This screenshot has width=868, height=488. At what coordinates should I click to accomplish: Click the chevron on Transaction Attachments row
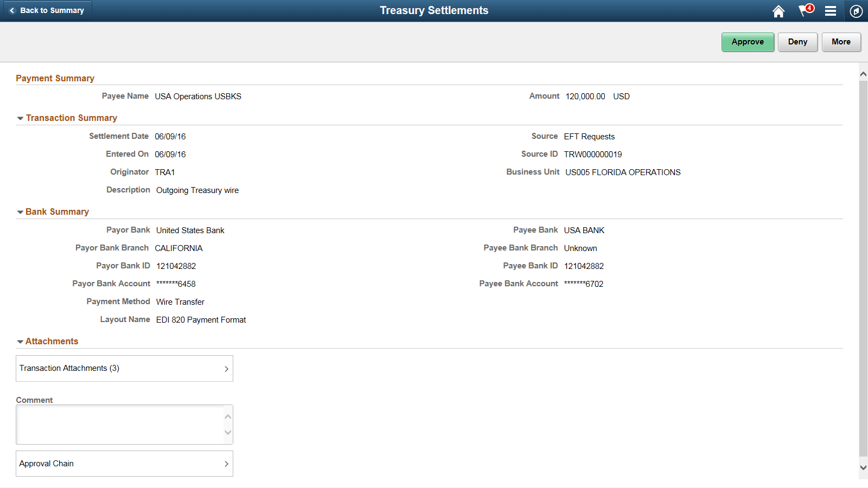[x=227, y=368]
